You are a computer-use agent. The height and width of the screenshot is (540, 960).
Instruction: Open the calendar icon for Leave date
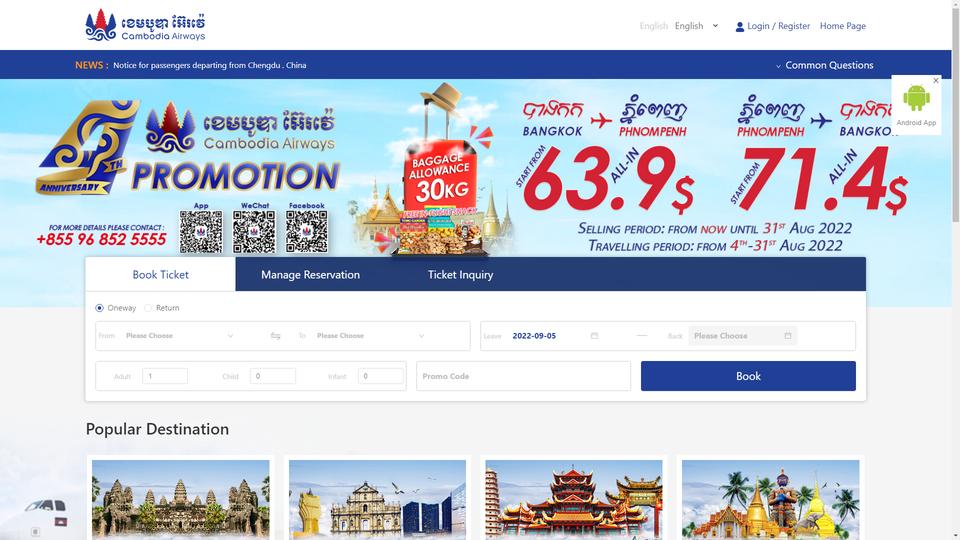pos(594,336)
